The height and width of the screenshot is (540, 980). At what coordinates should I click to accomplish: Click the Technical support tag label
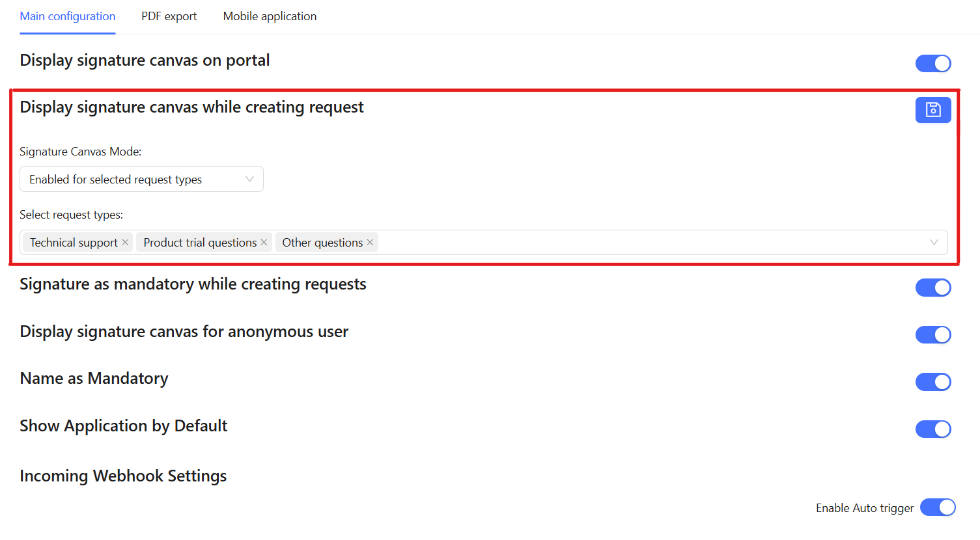[74, 243]
